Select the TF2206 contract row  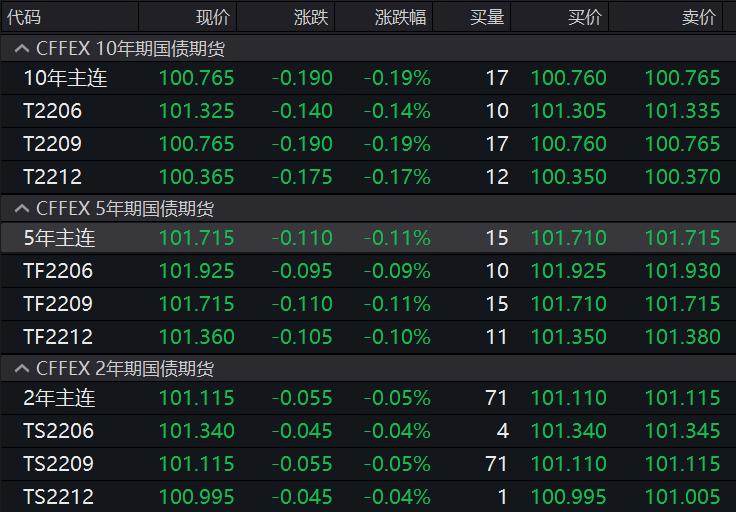pos(368,271)
